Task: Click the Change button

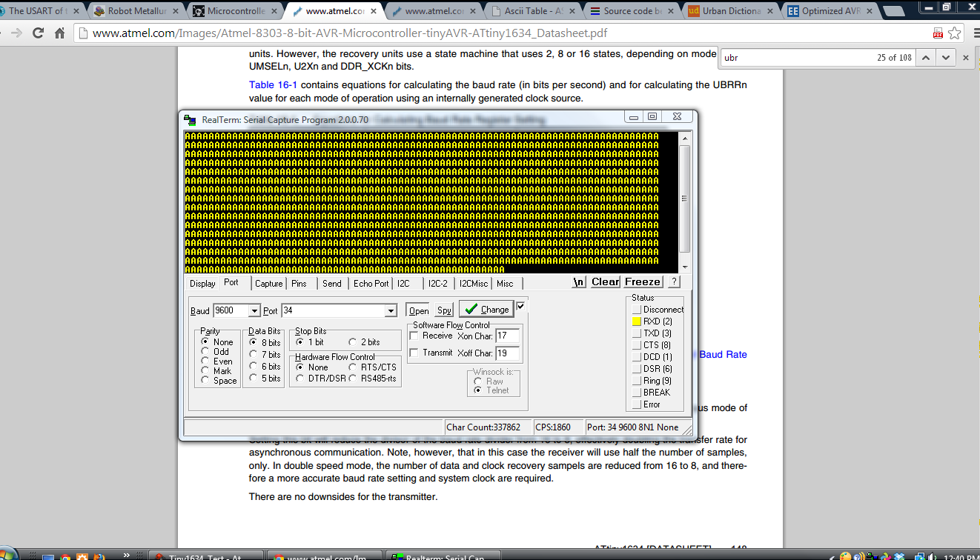Action: 486,309
